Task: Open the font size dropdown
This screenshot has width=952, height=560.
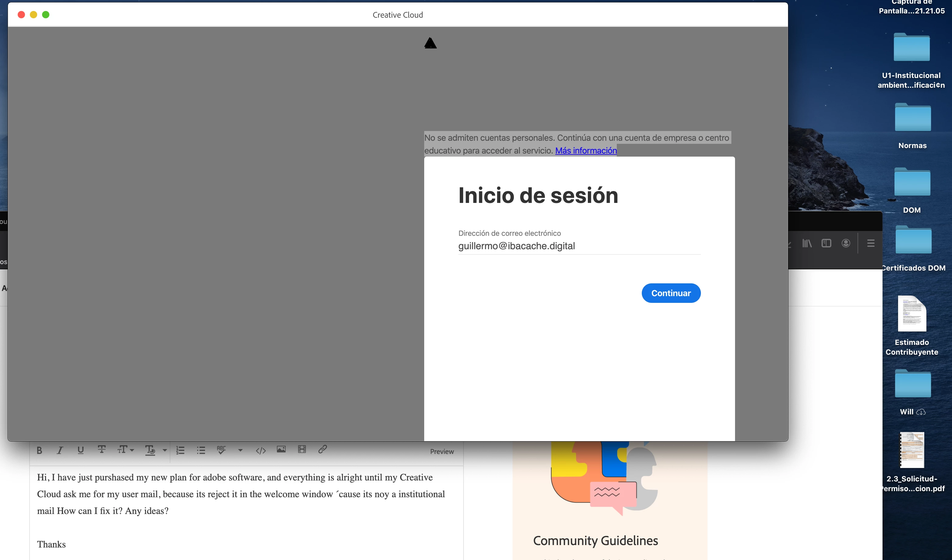Action: [126, 450]
